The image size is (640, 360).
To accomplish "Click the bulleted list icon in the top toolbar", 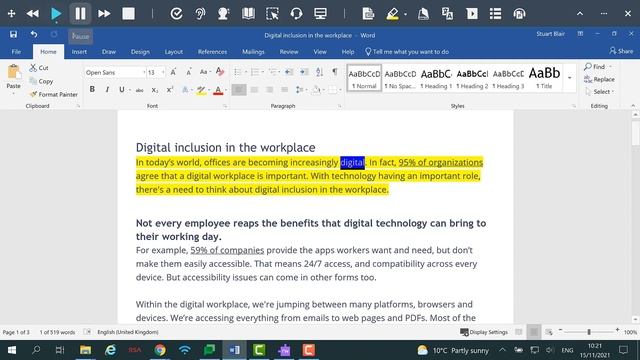I will [496, 14].
